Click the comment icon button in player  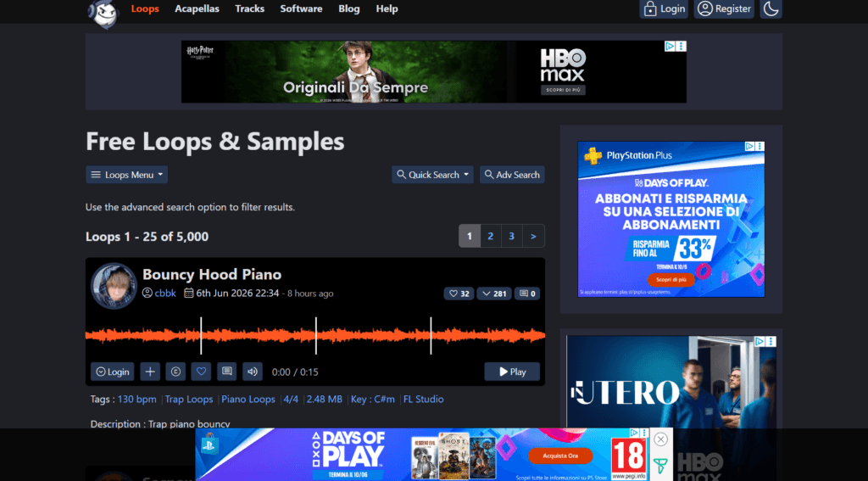227,372
